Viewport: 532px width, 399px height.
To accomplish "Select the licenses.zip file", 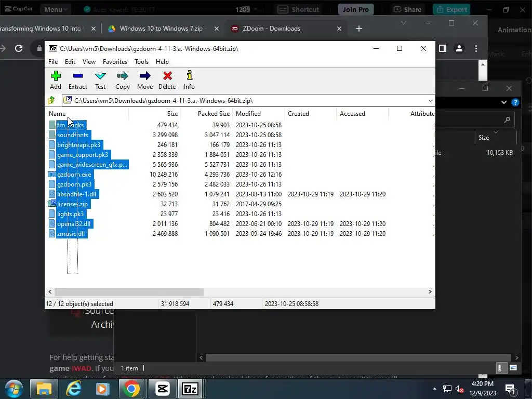I will [72, 204].
